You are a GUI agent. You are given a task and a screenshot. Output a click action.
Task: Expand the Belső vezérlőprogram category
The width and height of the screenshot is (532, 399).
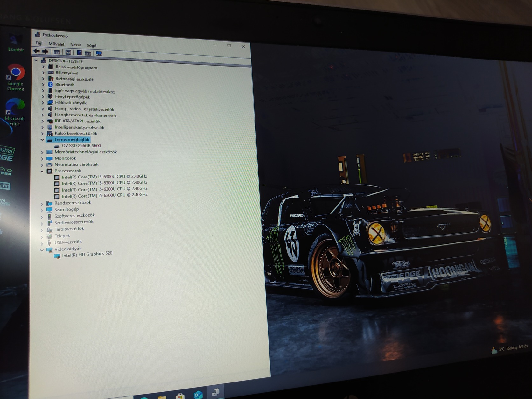43,67
